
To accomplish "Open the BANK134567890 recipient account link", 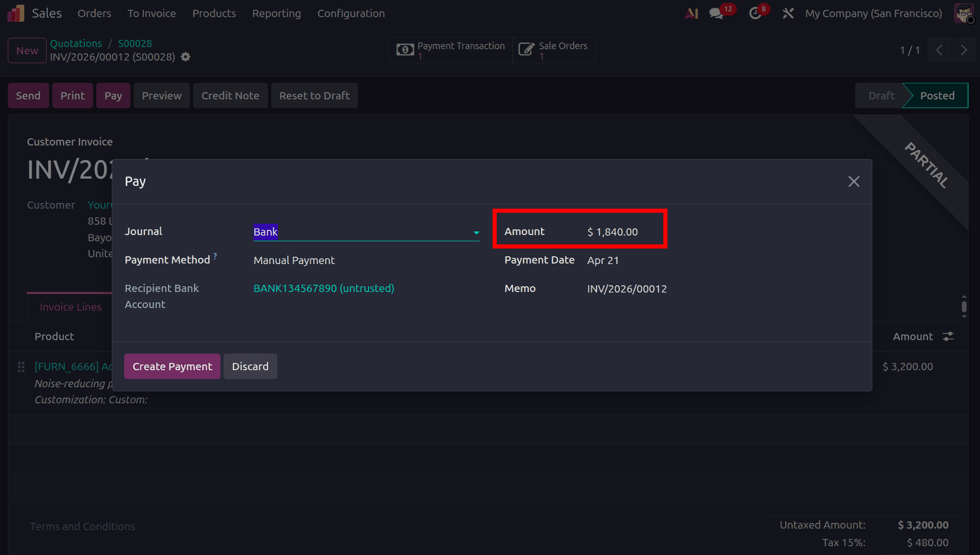I will pyautogui.click(x=323, y=288).
